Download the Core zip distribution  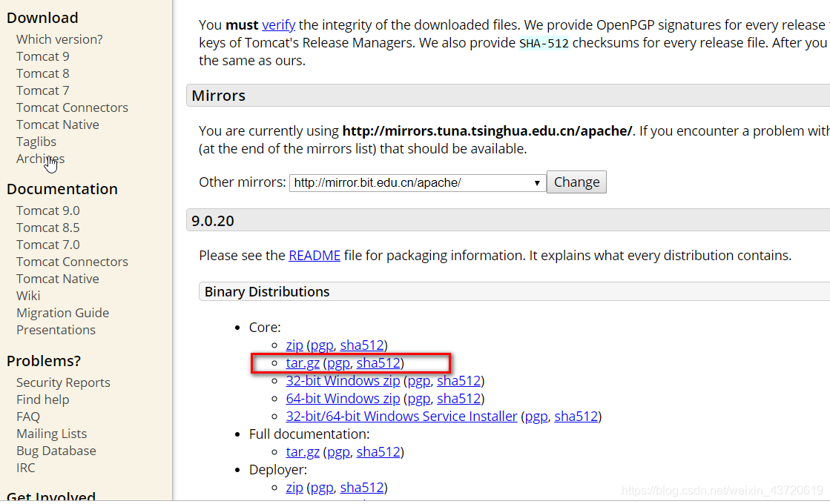point(294,345)
